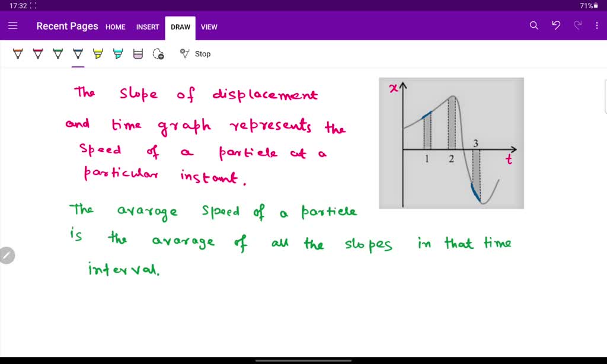Tap the floating pen button on left edge
Viewport: 607px width, 364px height.
(x=6, y=256)
